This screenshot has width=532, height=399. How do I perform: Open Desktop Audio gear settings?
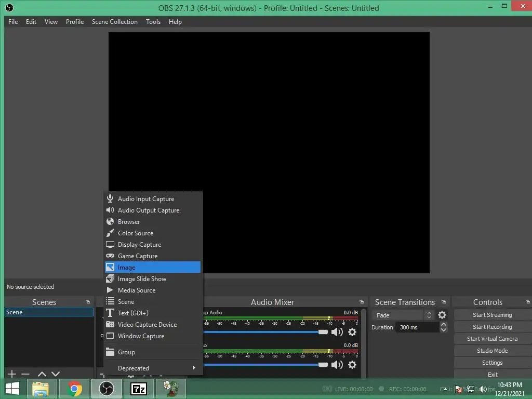click(352, 332)
